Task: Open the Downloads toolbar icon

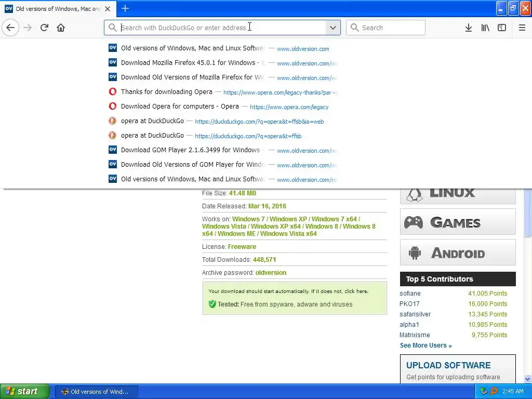Action: pyautogui.click(x=469, y=28)
